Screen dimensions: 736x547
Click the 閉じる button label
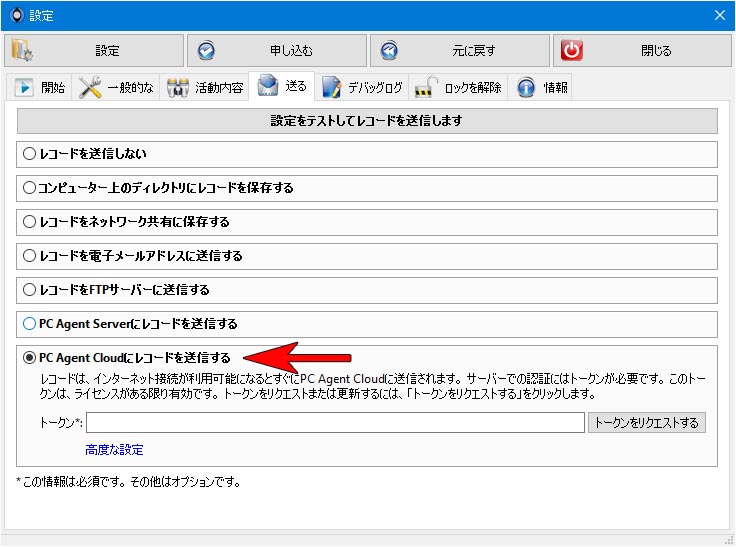pos(656,50)
